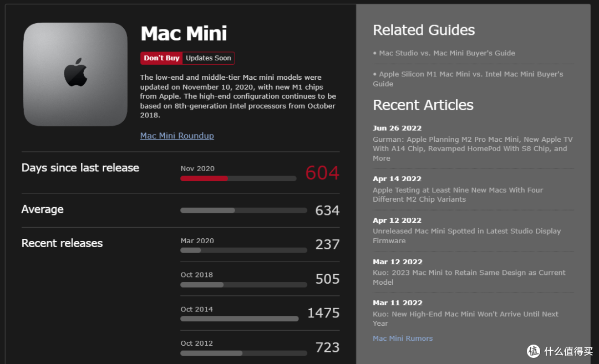The image size is (599, 364).
Task: Click the Mar 2020 date label
Action: (x=197, y=241)
